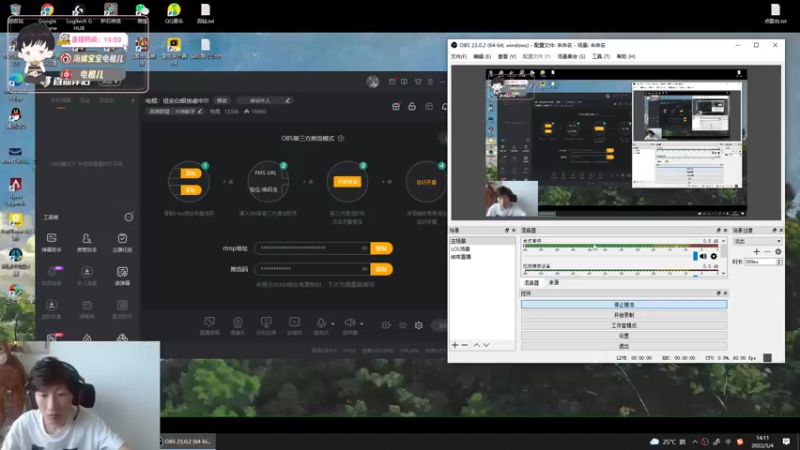Click the user avatar in streaming app header
800x450 pixels.
click(x=373, y=82)
